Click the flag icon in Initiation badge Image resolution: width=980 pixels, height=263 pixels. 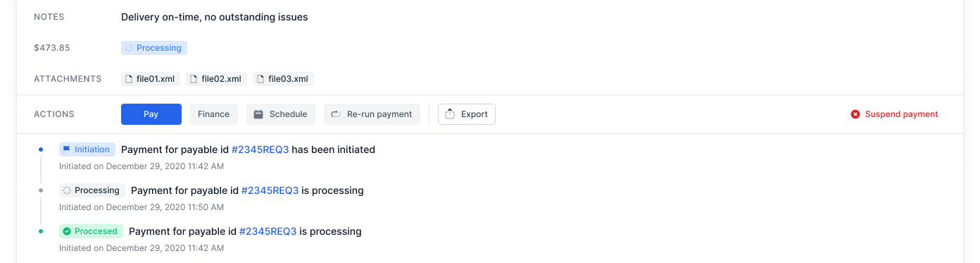[x=66, y=149]
